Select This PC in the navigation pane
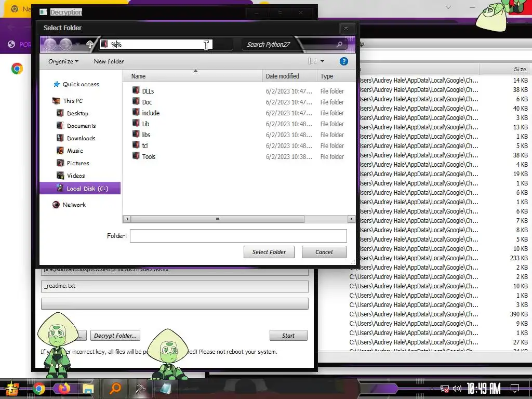This screenshot has height=399, width=532. point(68,101)
